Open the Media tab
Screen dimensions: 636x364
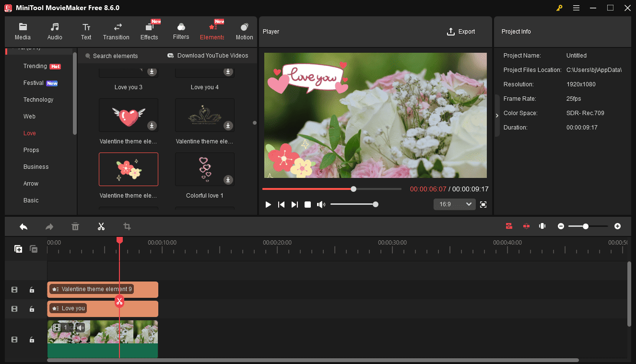[23, 31]
